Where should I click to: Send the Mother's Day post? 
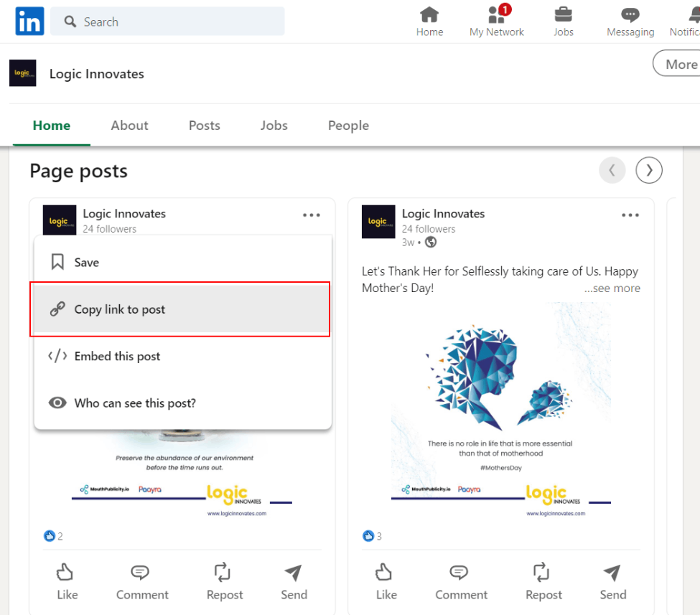[612, 582]
